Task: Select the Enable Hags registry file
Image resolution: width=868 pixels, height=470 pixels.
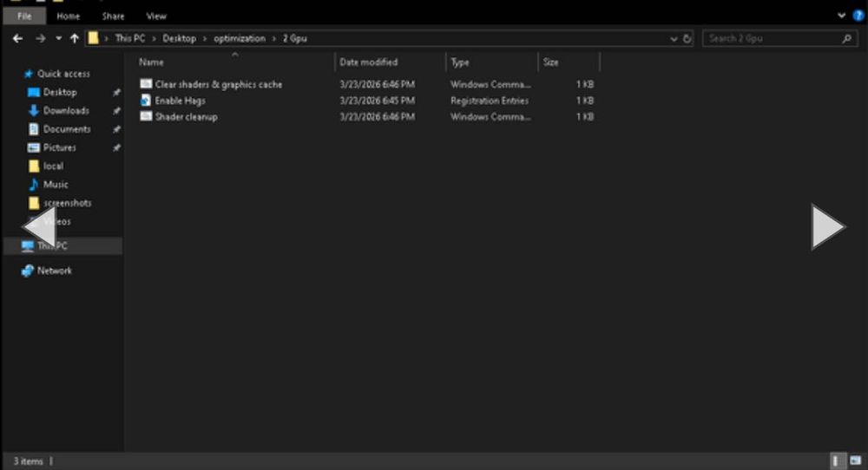Action: pos(180,101)
